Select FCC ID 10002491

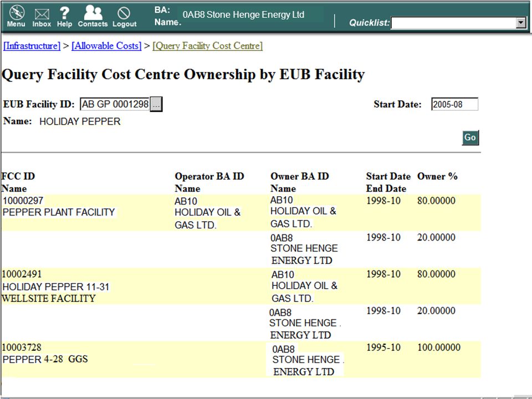coord(22,274)
